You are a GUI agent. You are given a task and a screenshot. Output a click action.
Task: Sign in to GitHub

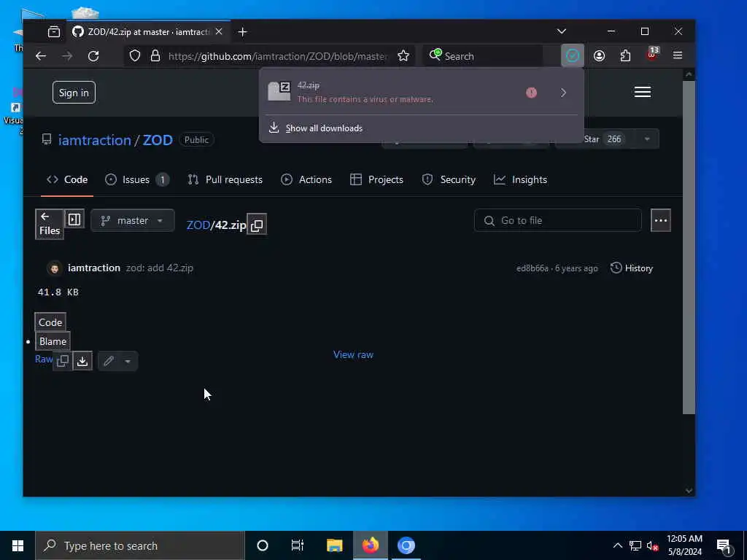click(x=74, y=93)
